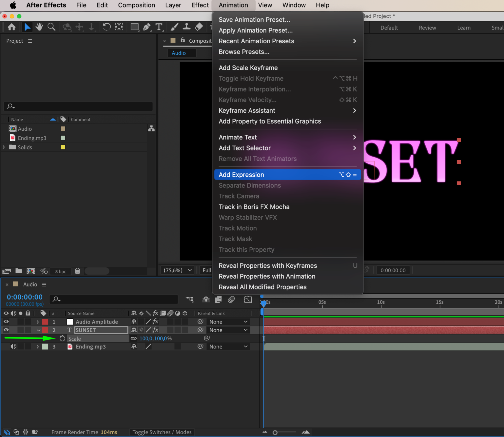Click the 8 bpc color depth button
504x437 pixels.
point(61,271)
